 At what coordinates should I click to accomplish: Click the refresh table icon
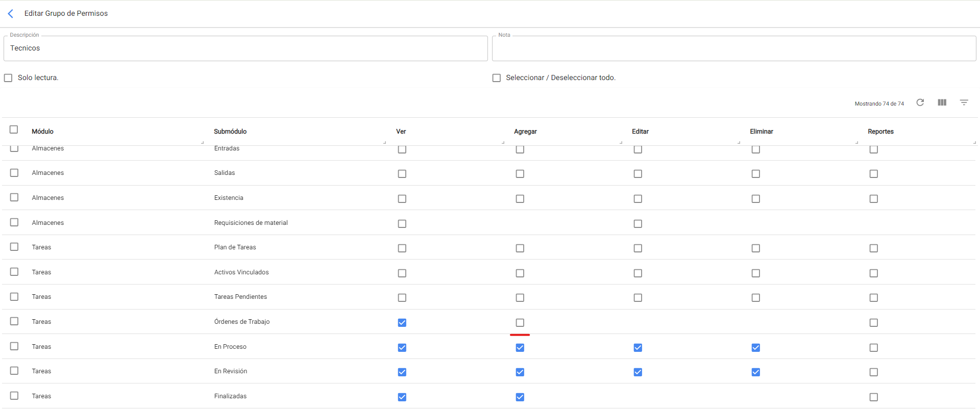(x=920, y=102)
